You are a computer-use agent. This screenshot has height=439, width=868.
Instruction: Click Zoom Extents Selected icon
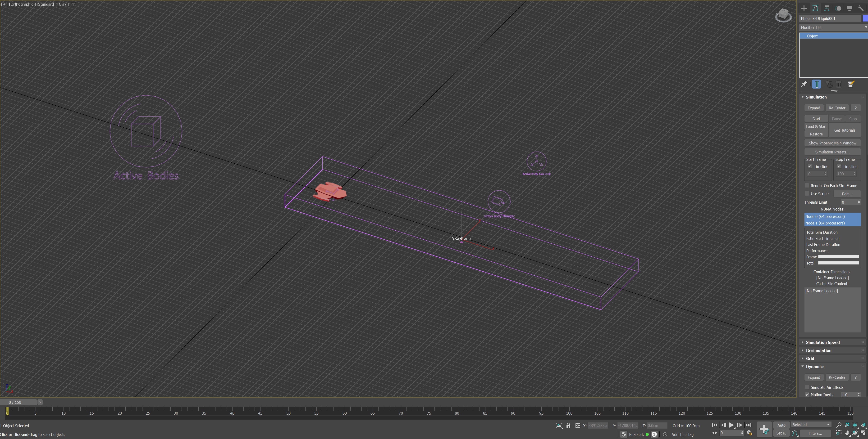click(855, 425)
